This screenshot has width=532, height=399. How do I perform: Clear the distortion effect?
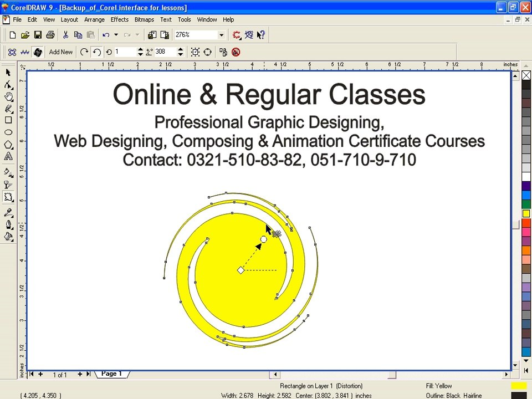tap(236, 52)
